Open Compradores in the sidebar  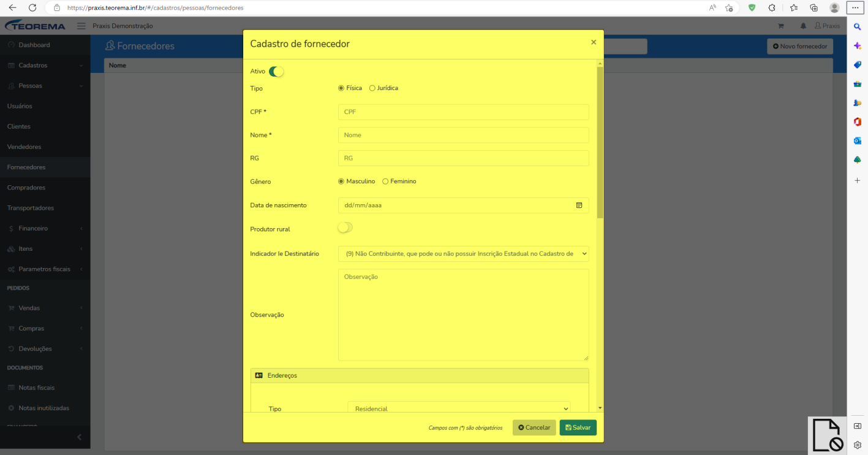45,188
